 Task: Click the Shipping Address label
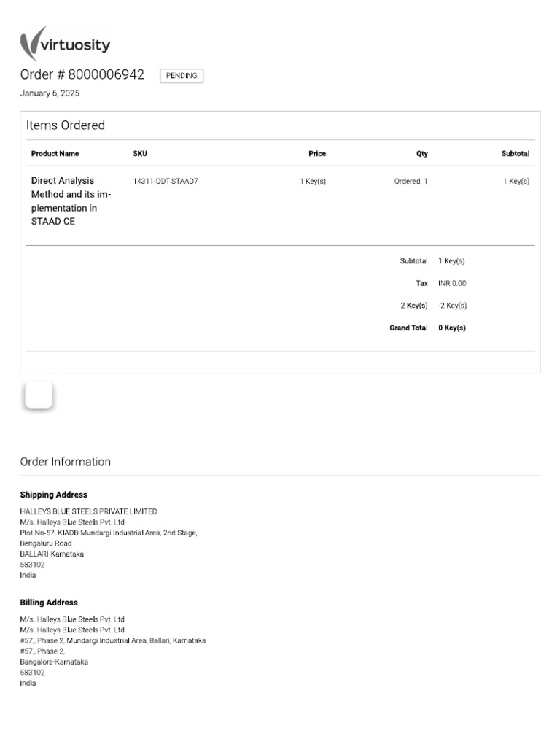[x=54, y=495]
